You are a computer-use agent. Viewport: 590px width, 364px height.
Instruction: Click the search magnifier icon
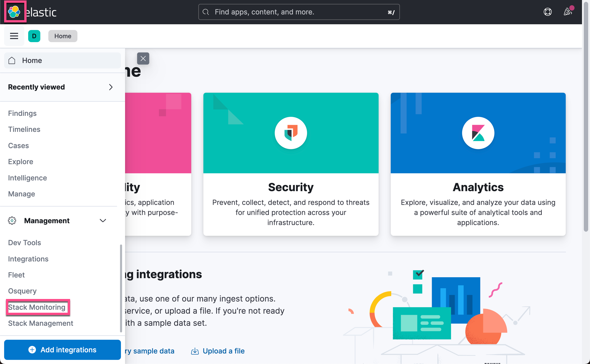tap(206, 12)
